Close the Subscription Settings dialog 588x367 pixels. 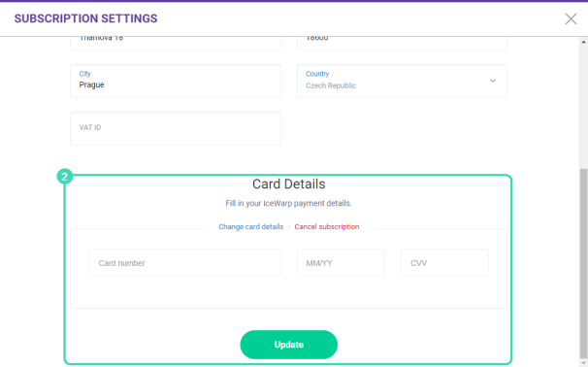point(571,18)
